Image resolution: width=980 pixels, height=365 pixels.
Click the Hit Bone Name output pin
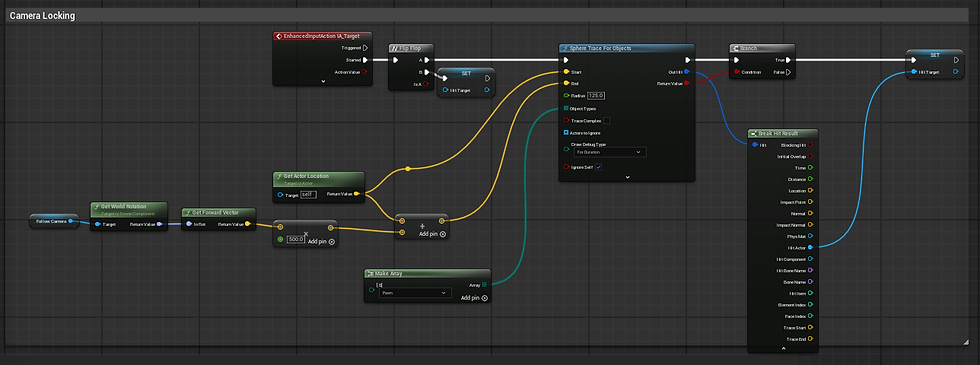(811, 270)
